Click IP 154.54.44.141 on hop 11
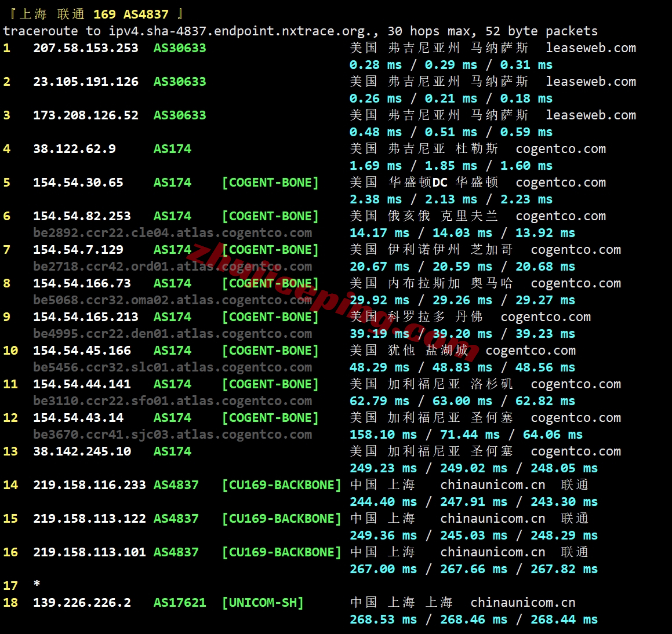Viewport: 672px width, 634px height. (x=82, y=384)
